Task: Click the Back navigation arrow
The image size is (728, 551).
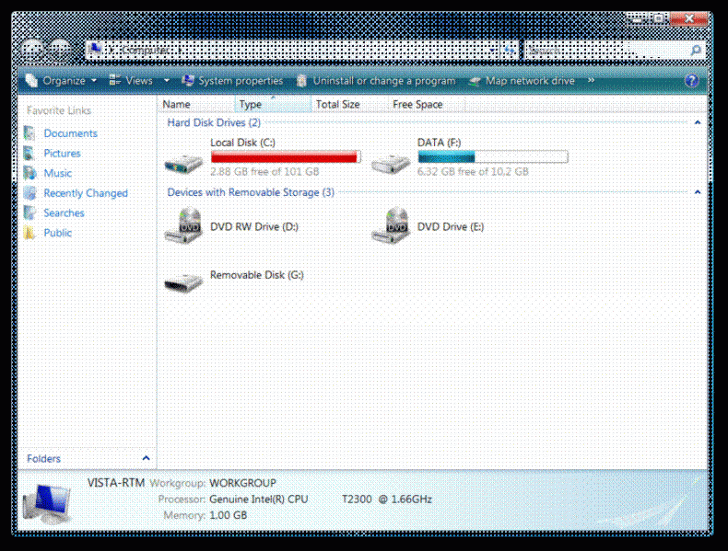Action: pos(32,49)
